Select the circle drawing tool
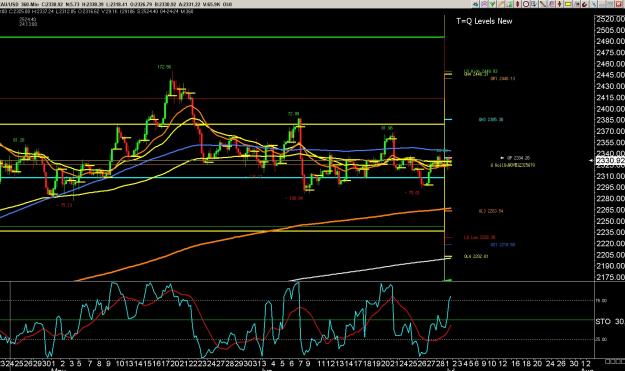 [526, 4]
